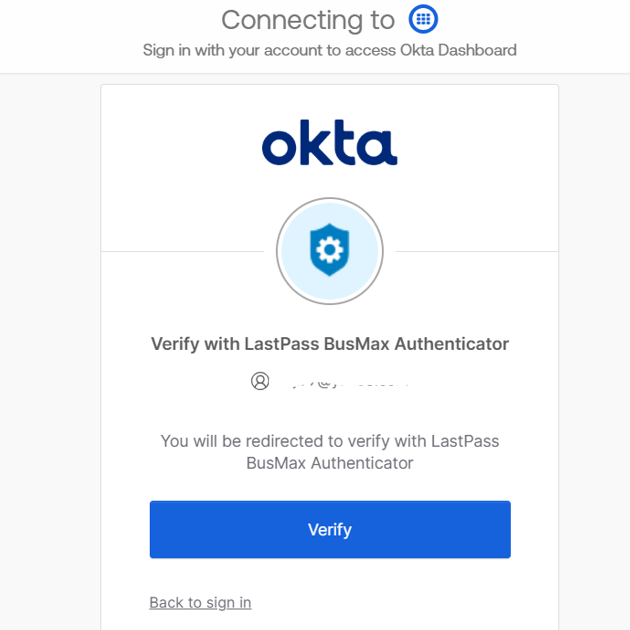
Task: Click the "Connecting to" header text
Action: (308, 20)
